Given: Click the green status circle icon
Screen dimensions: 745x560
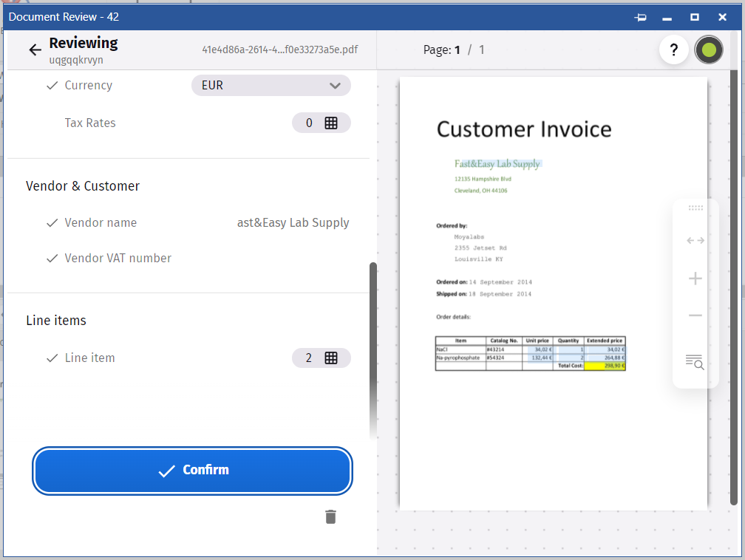Looking at the screenshot, I should pos(709,50).
